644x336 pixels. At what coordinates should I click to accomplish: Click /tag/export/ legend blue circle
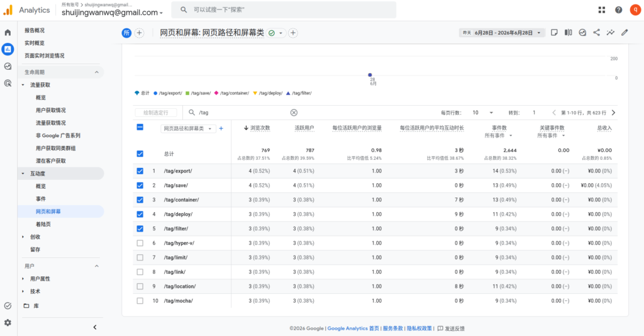pyautogui.click(x=155, y=93)
